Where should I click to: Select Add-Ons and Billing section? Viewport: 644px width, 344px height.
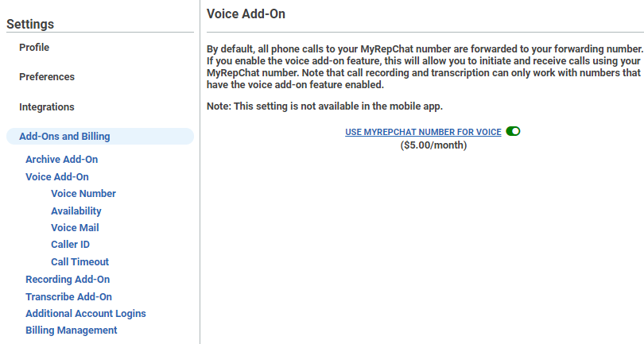[x=100, y=137]
